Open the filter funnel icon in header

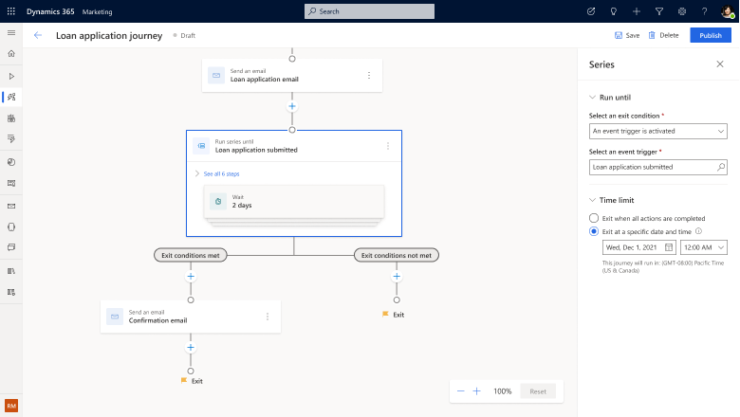(659, 11)
